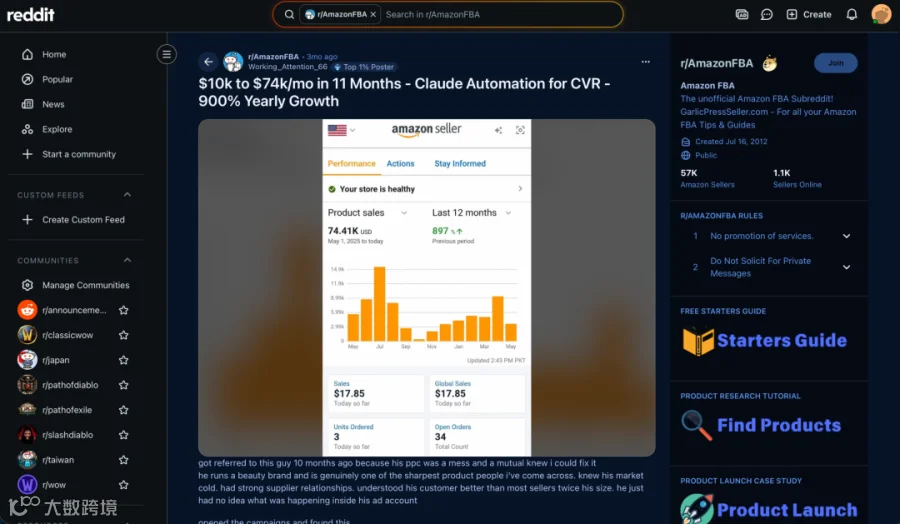900x524 pixels.
Task: Open Last 12 months dropdown in screenshot
Action: pyautogui.click(x=471, y=213)
